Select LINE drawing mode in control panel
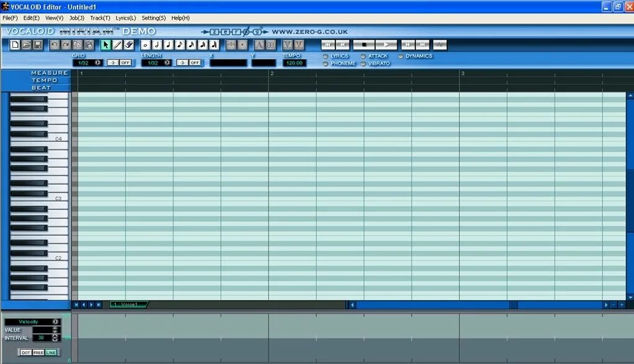 click(51, 352)
